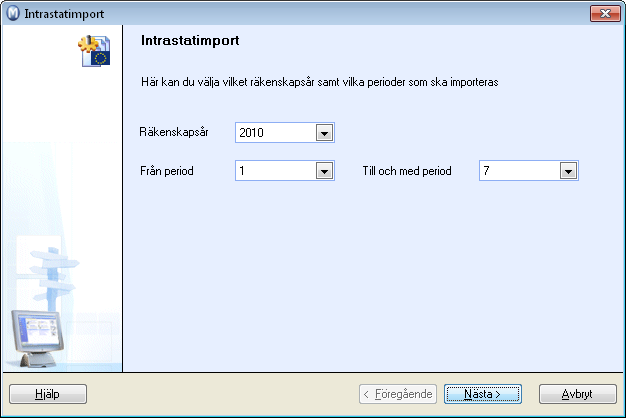
Task: Go to next step with Nästa button
Action: [483, 394]
